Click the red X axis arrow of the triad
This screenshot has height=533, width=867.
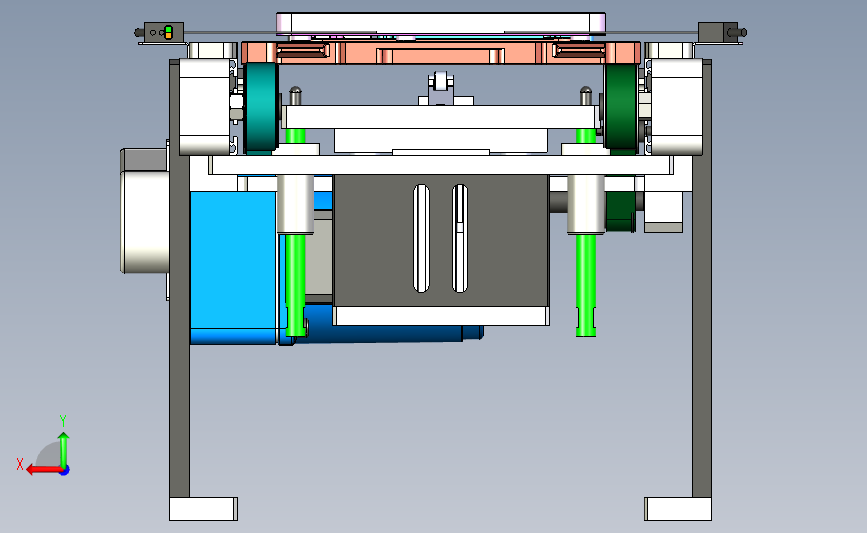click(43, 470)
